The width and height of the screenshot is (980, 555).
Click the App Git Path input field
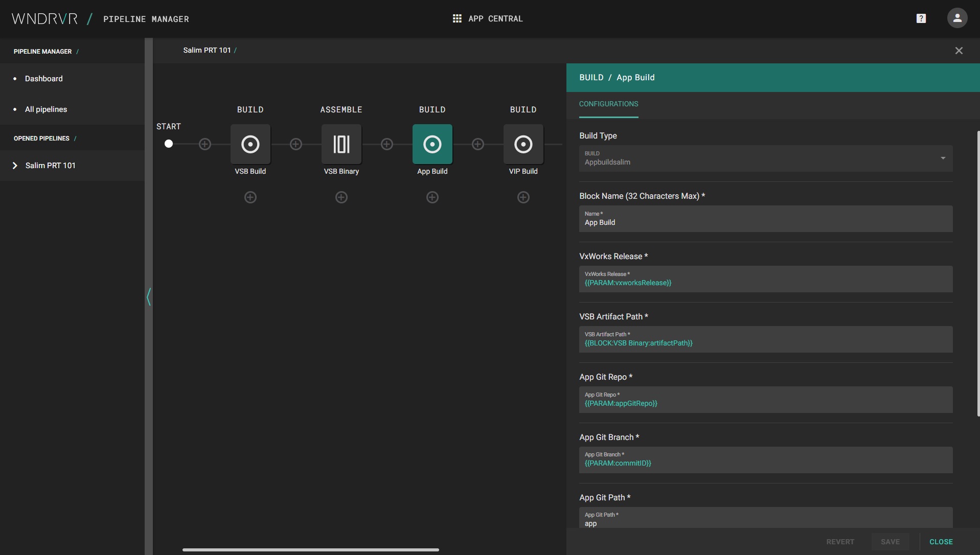766,518
